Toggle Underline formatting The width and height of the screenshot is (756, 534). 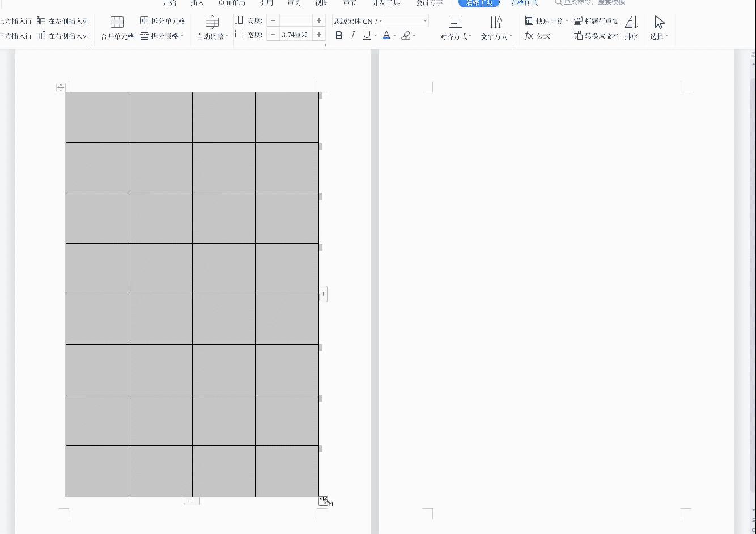pyautogui.click(x=367, y=36)
